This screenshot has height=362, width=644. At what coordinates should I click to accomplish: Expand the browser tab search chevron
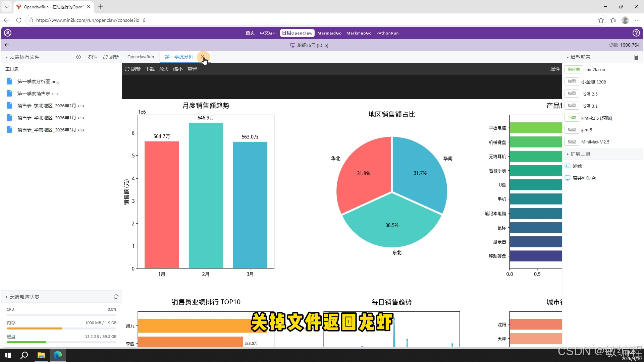pos(6,7)
